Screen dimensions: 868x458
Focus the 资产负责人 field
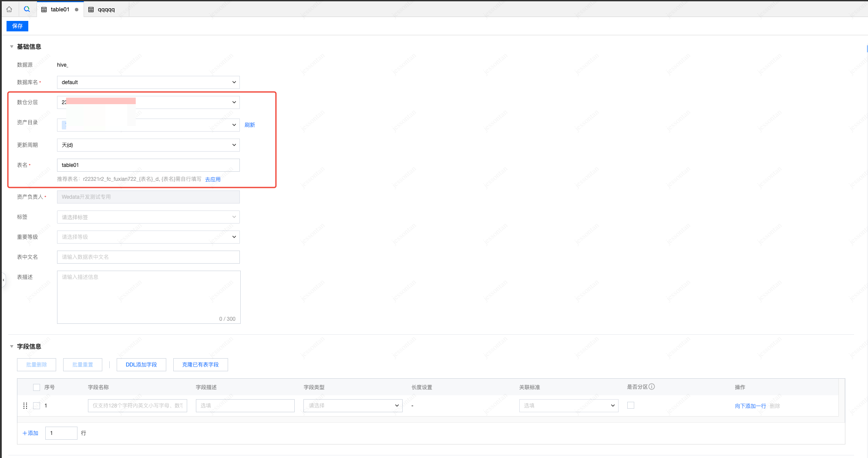(x=148, y=197)
